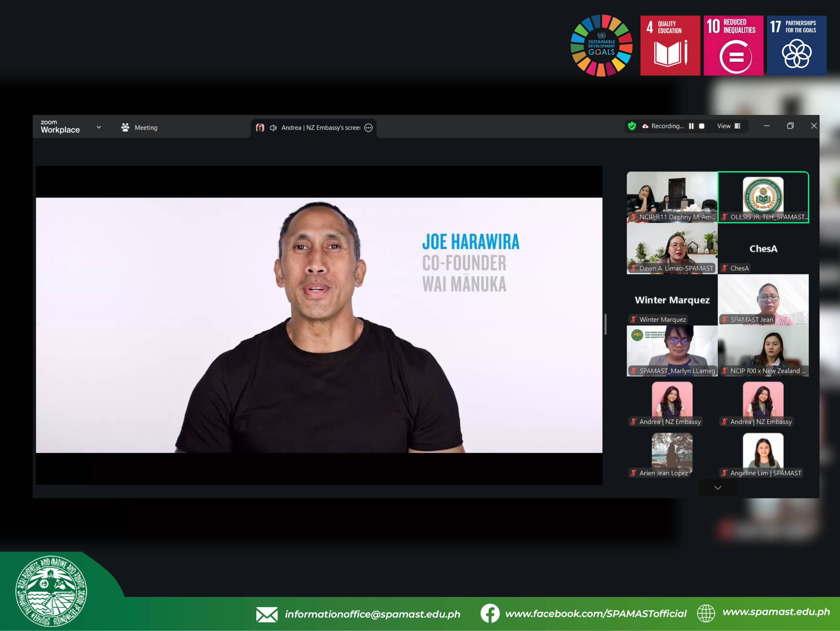Select Dawn A. Limao-SPAMAST video thumbnail
Screen dimensions: 840x631
click(x=672, y=248)
